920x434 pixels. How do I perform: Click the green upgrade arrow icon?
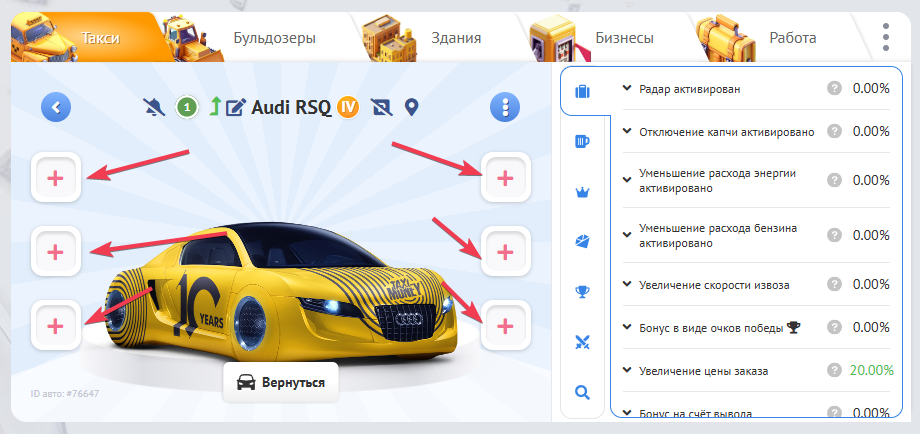click(x=213, y=106)
